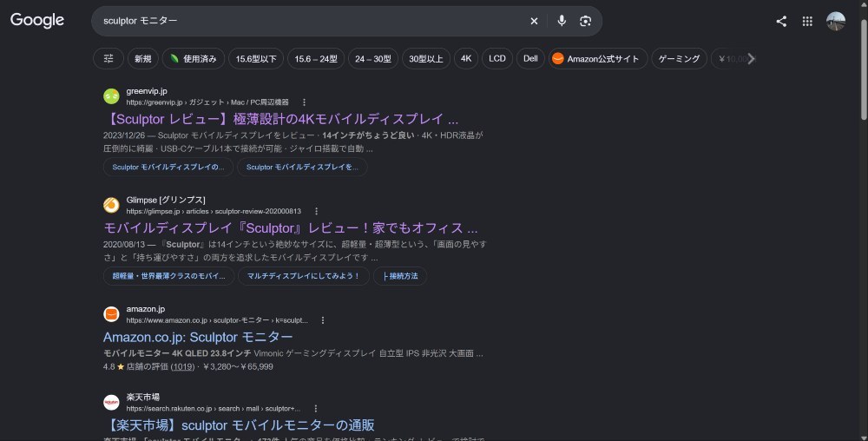Click the (1019) store review count
Screen dimensions: 868x441
(x=182, y=367)
